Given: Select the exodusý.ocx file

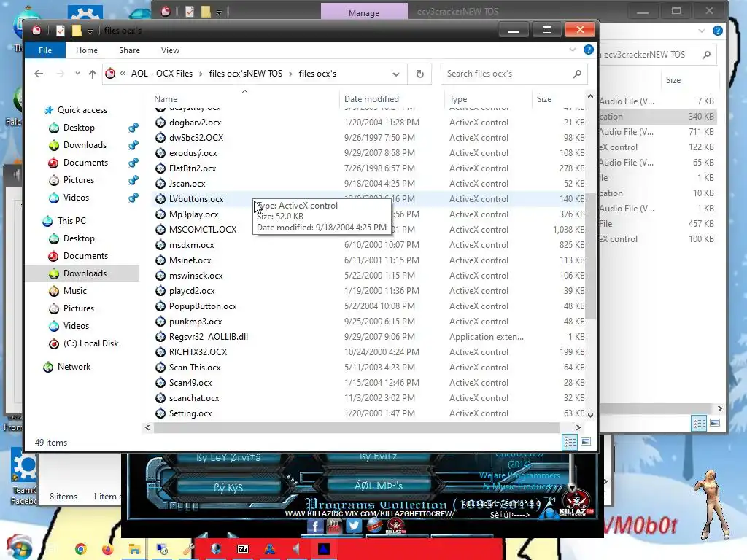Looking at the screenshot, I should [193, 153].
